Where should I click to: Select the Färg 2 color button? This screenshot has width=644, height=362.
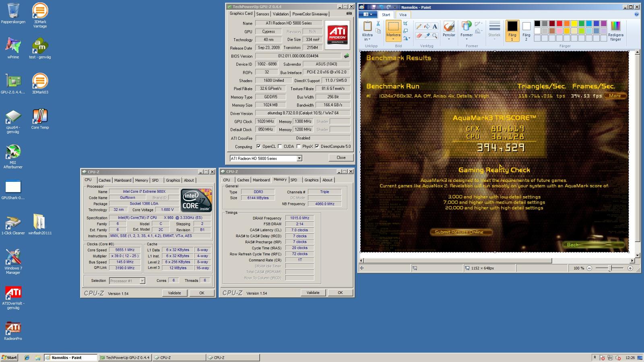(x=526, y=31)
